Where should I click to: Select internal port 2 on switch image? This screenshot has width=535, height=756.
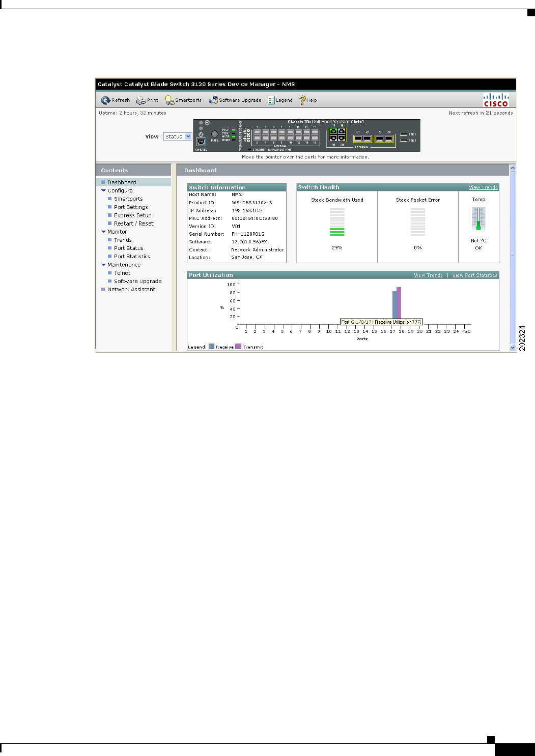(257, 137)
